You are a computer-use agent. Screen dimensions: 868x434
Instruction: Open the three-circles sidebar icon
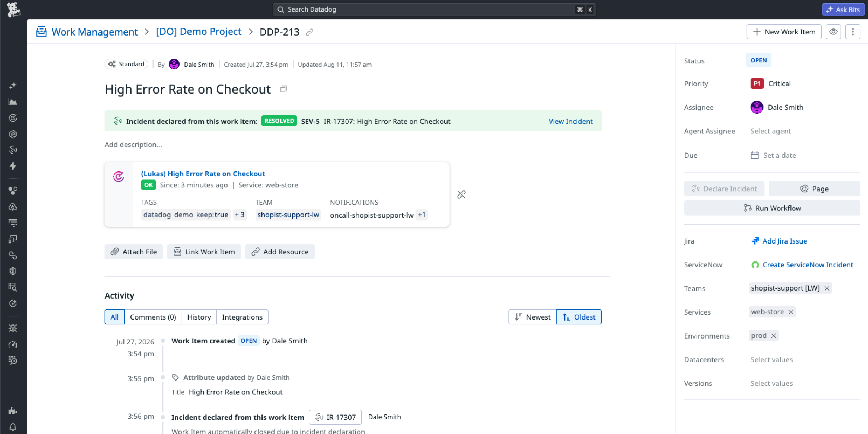point(13,191)
